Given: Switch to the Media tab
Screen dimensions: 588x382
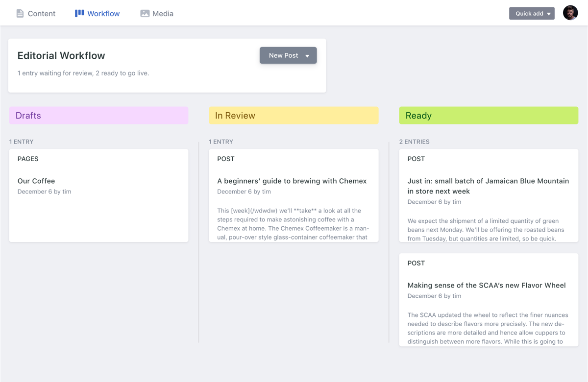Looking at the screenshot, I should pos(157,13).
